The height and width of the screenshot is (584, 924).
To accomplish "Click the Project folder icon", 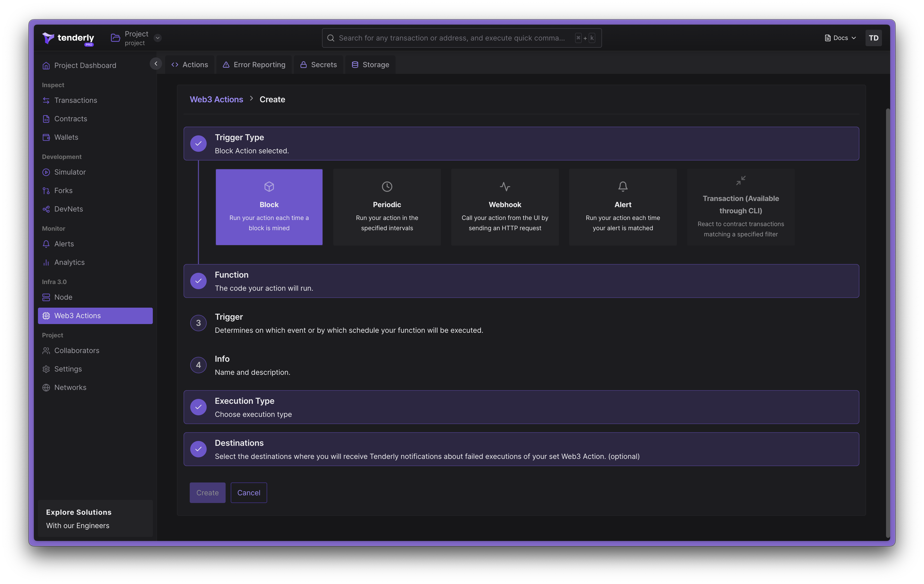I will pyautogui.click(x=115, y=38).
